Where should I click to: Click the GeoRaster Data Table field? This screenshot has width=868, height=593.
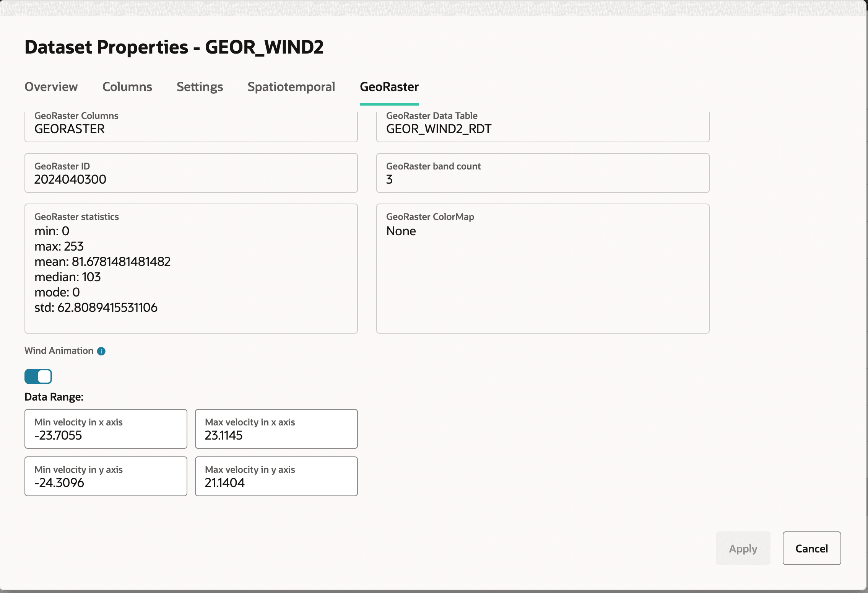click(x=543, y=126)
